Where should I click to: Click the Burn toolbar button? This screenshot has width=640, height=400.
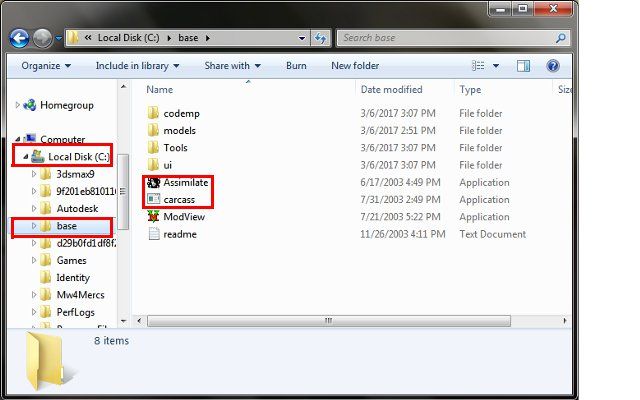[296, 66]
